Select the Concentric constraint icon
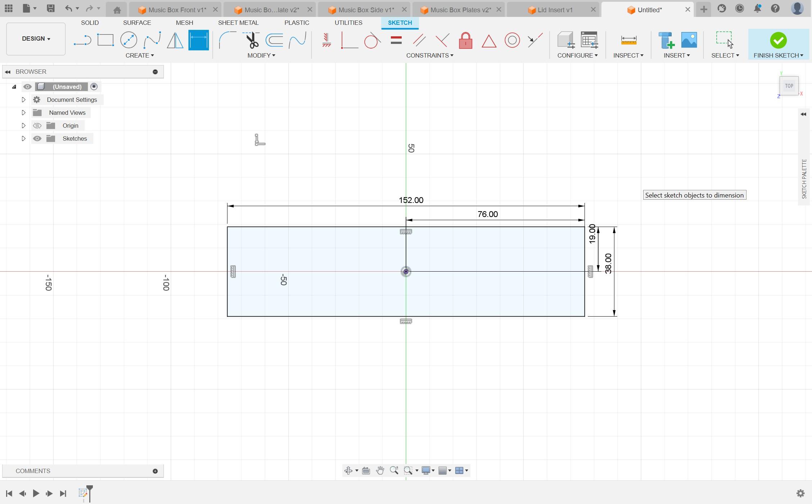The width and height of the screenshot is (812, 504). 512,40
